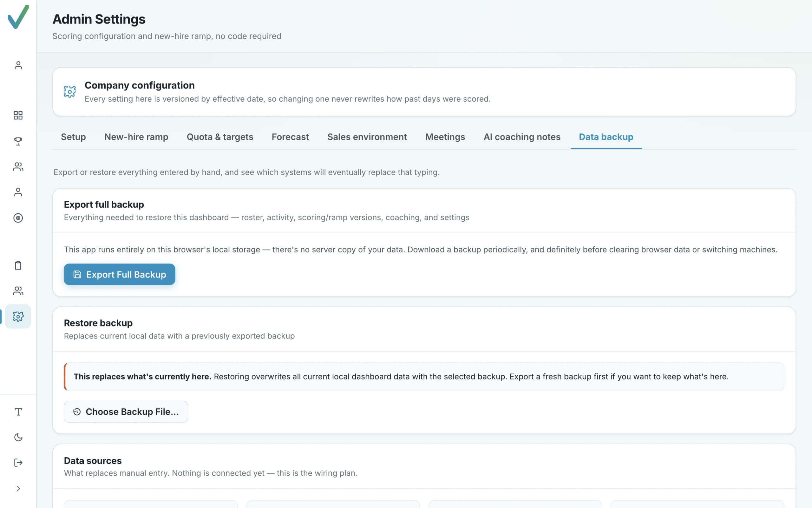Click the Export Full Backup button

point(120,275)
